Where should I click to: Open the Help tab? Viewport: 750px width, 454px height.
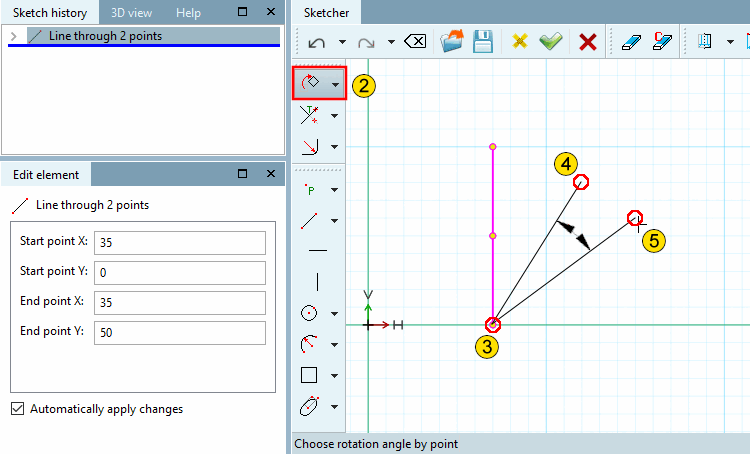[188, 13]
